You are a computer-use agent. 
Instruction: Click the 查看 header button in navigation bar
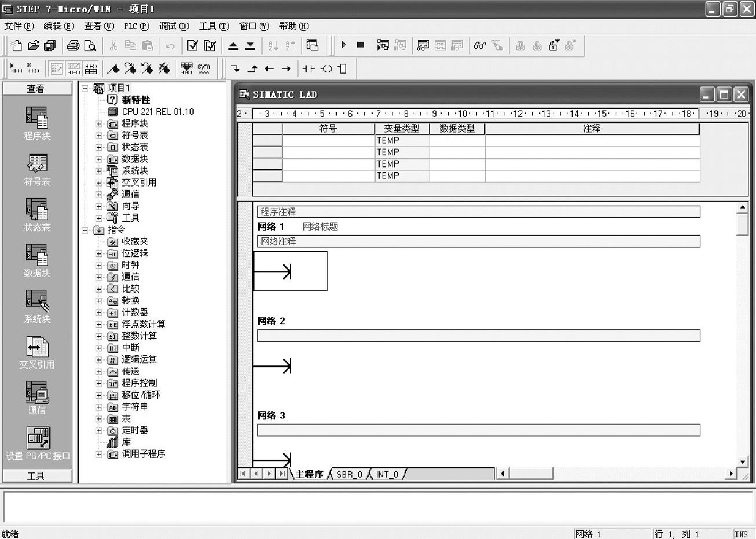37,89
